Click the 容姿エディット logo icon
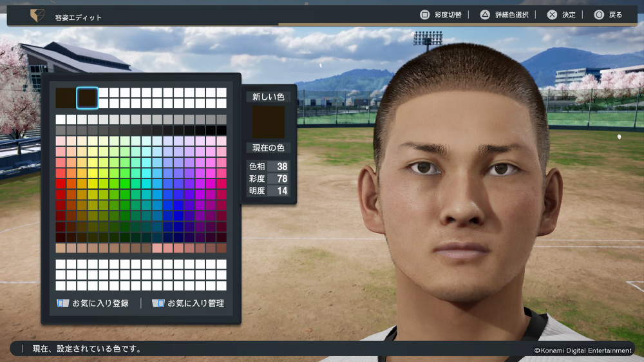Screen dimensions: 644x362 click(37, 16)
